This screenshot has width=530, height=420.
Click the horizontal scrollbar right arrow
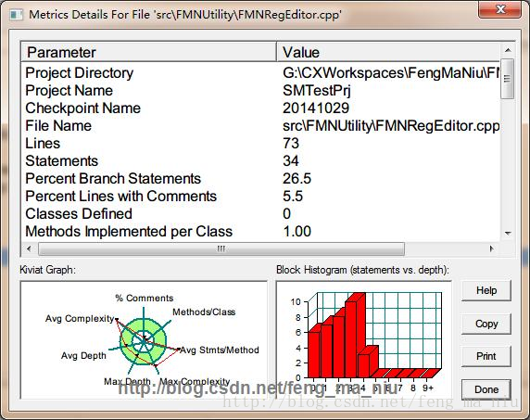click(x=492, y=248)
